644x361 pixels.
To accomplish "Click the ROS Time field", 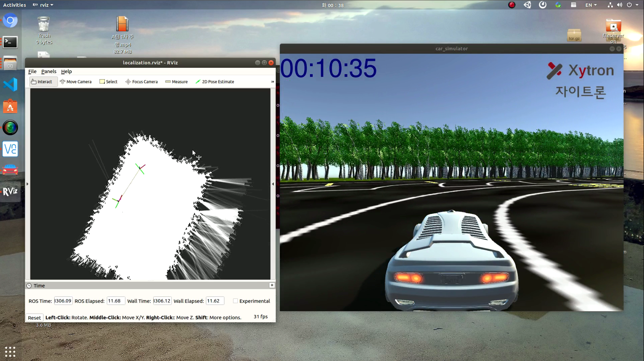I will point(63,301).
